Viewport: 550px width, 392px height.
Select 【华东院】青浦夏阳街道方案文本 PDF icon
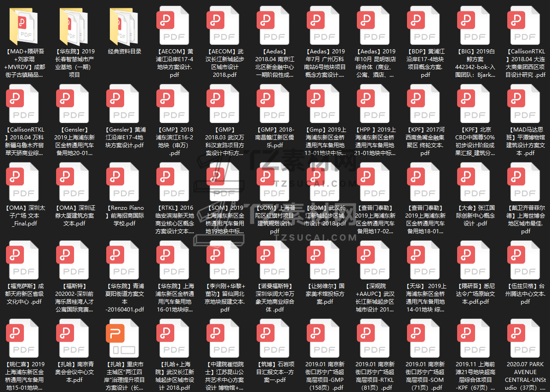[x=122, y=260]
